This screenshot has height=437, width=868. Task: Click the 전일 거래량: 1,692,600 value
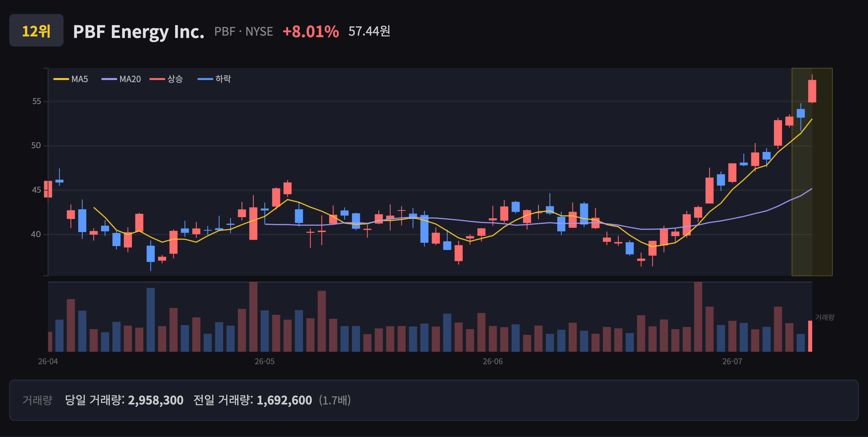253,400
